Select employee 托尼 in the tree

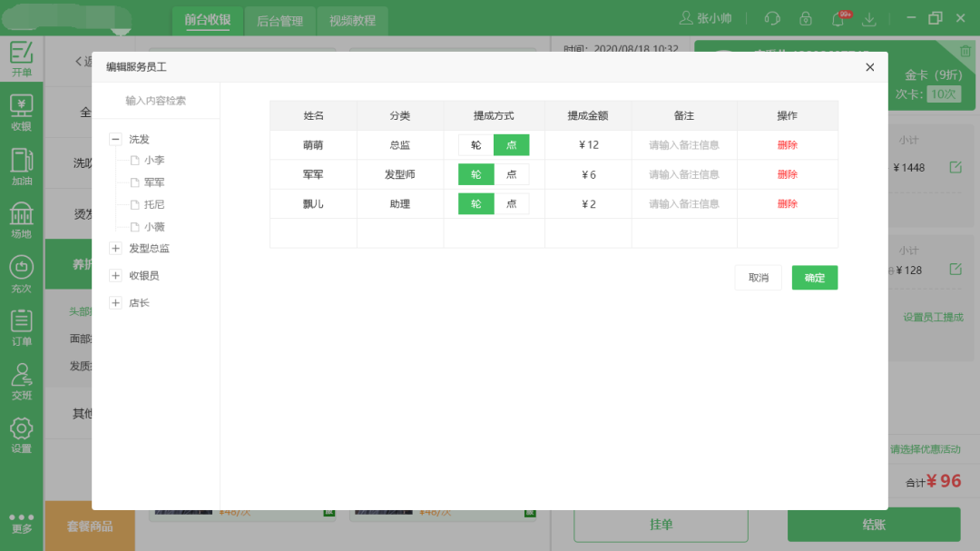click(x=153, y=205)
